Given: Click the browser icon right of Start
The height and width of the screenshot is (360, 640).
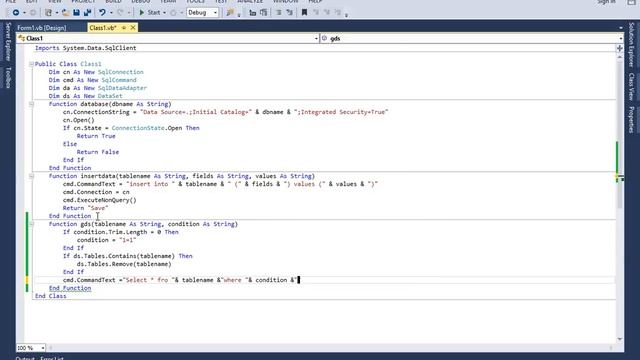Looking at the screenshot, I should click(173, 13).
